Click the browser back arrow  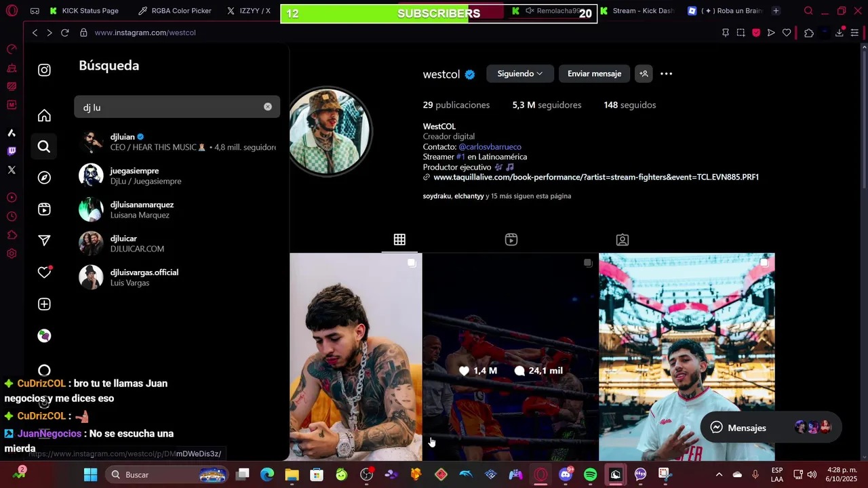point(35,33)
